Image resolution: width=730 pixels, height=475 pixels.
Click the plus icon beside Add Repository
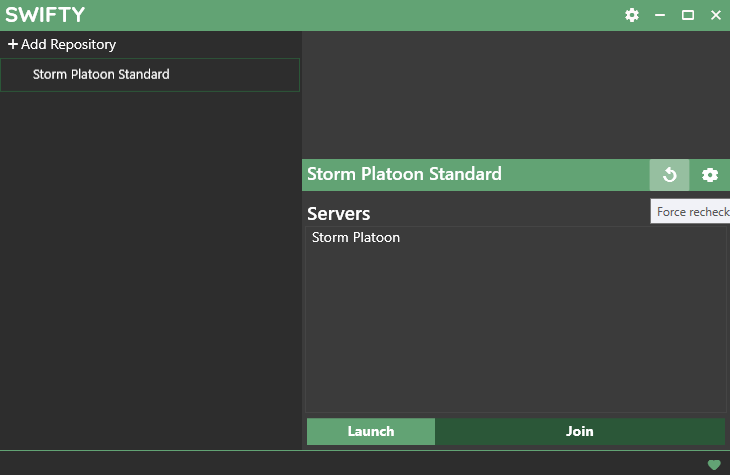tap(13, 45)
